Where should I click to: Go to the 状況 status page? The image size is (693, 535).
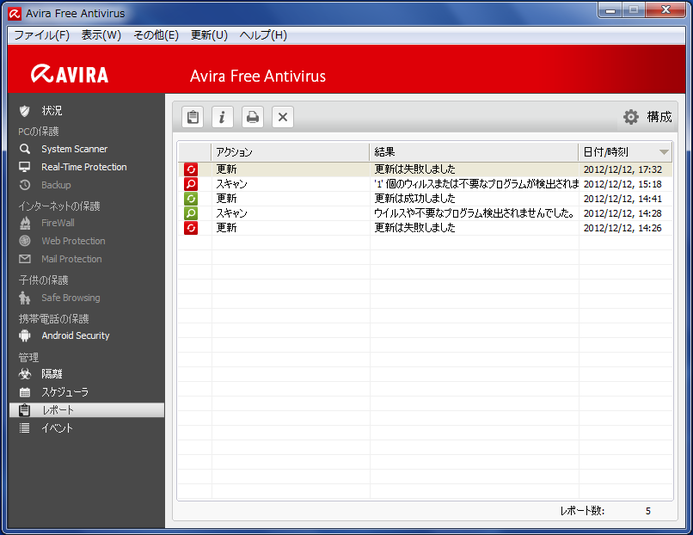click(52, 111)
